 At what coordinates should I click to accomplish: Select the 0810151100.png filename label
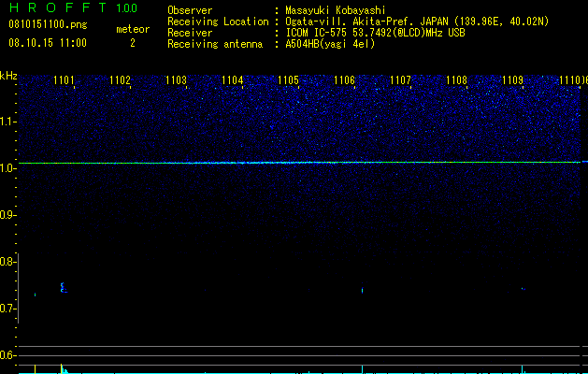pos(48,25)
